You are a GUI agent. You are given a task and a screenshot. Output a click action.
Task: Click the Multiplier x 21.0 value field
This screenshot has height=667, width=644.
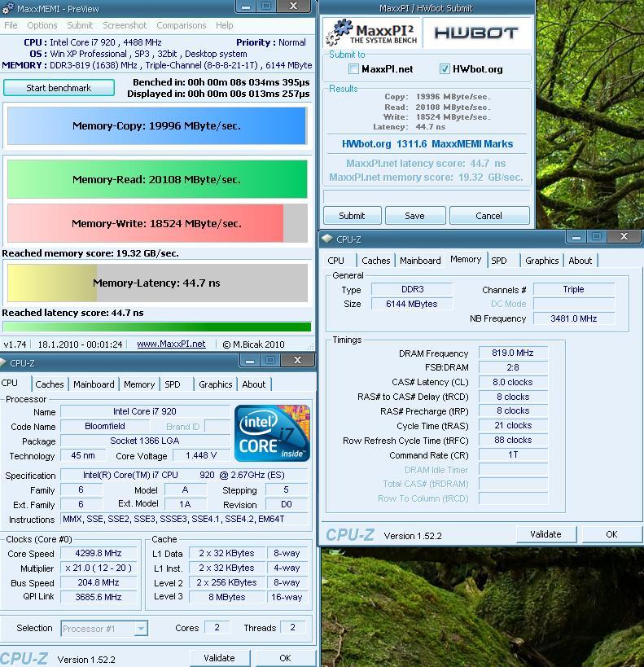coord(99,568)
